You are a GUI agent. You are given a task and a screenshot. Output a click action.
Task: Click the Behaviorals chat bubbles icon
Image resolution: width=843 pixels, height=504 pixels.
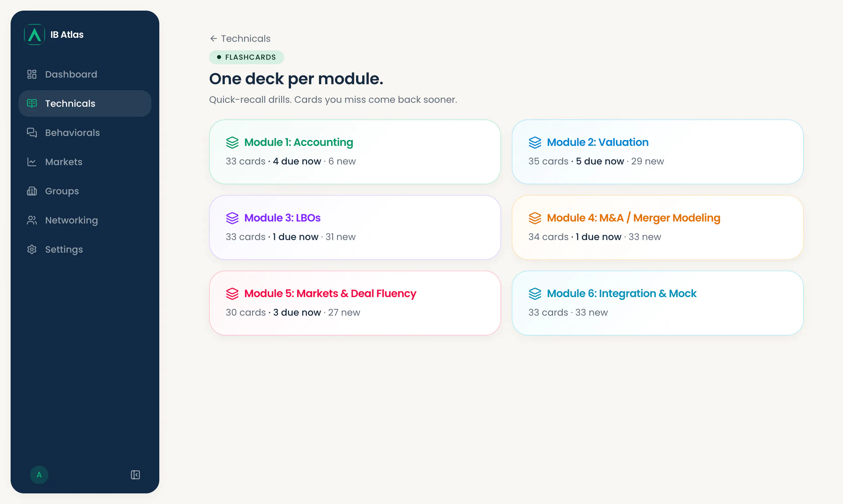point(32,133)
